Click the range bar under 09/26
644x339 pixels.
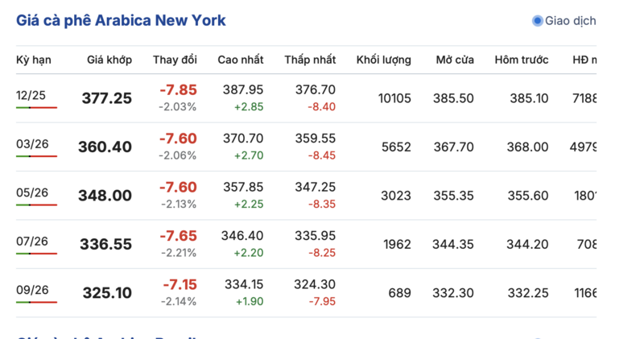[x=36, y=303]
